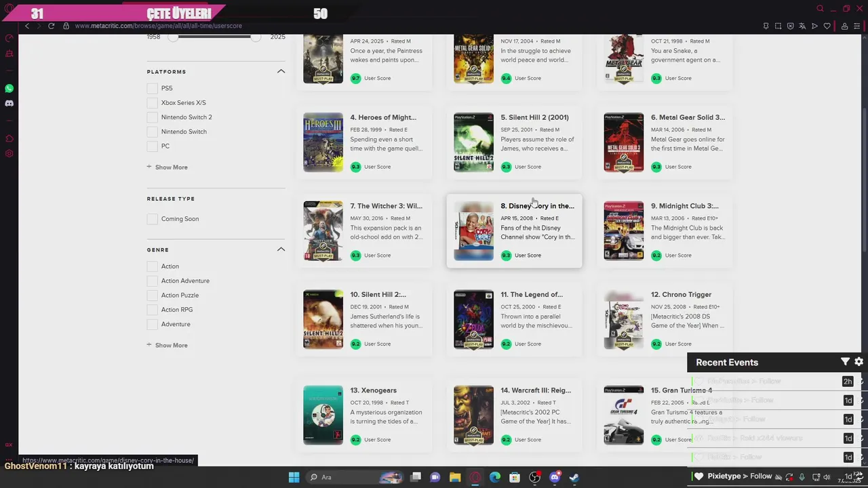Open Steam from taskbar
The height and width of the screenshot is (488, 868).
click(574, 477)
